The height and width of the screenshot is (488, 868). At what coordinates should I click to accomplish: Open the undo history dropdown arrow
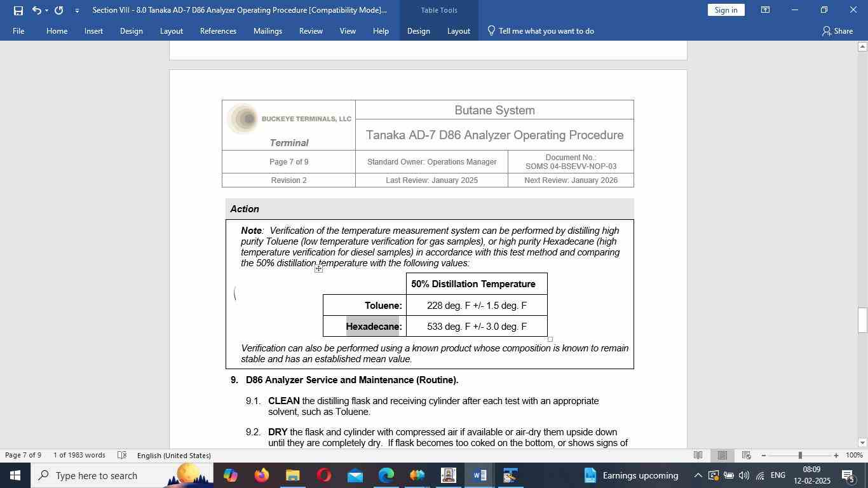pos(46,10)
